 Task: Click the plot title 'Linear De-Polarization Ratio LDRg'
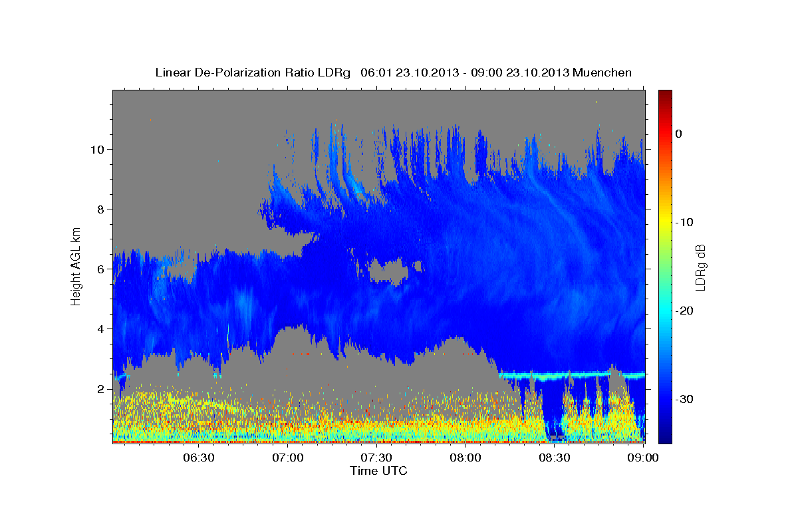pos(253,72)
